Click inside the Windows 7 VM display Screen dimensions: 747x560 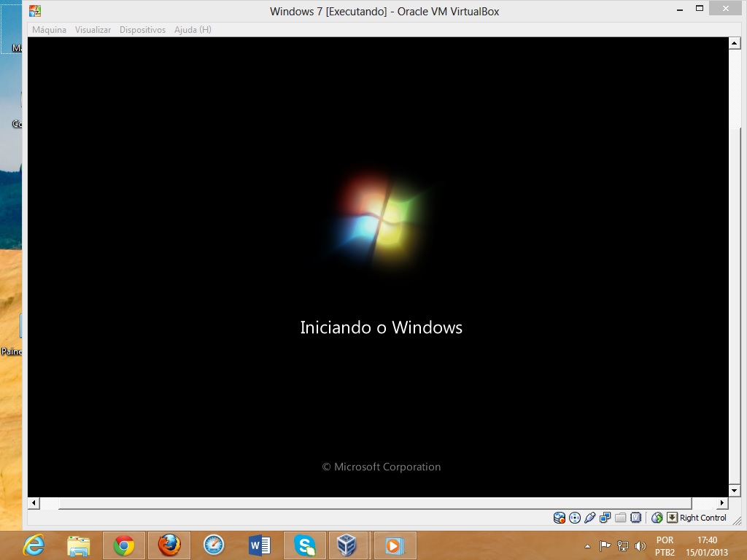378,267
